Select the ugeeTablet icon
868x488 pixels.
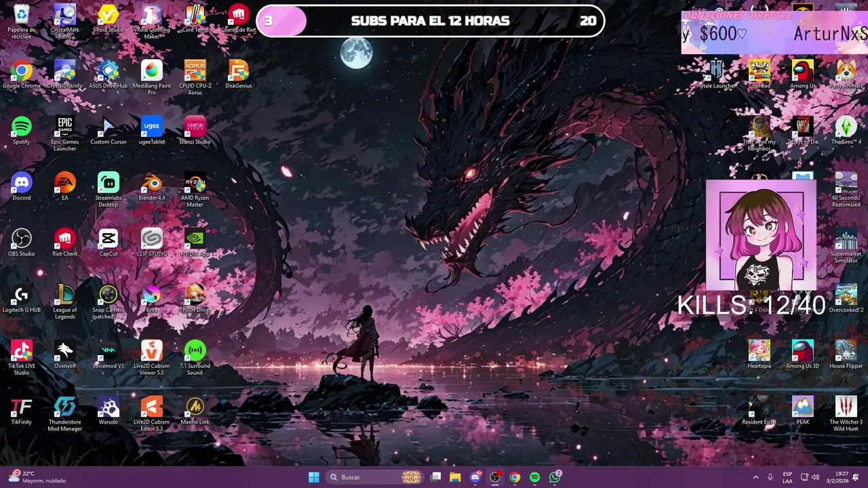pyautogui.click(x=152, y=127)
